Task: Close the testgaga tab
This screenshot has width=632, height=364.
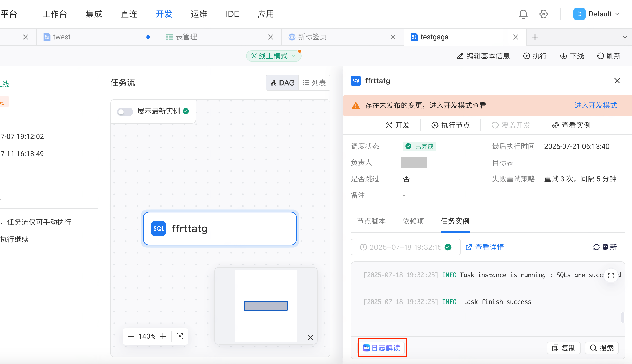Action: (x=516, y=37)
